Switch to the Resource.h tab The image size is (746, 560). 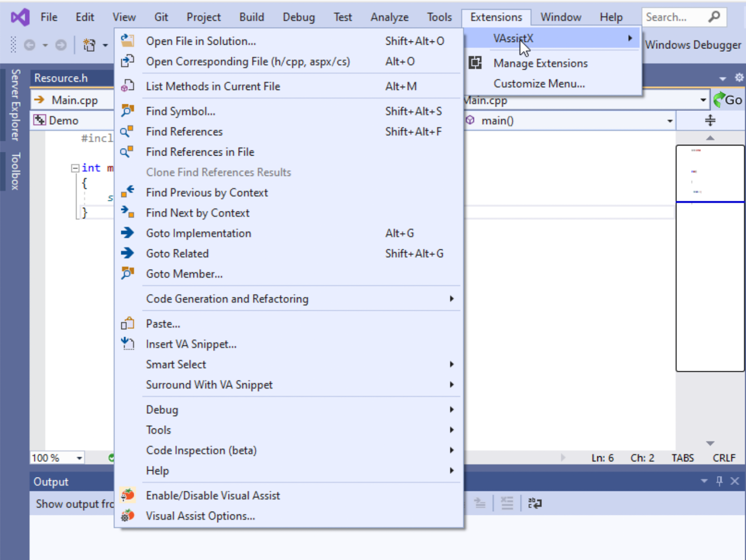(61, 78)
